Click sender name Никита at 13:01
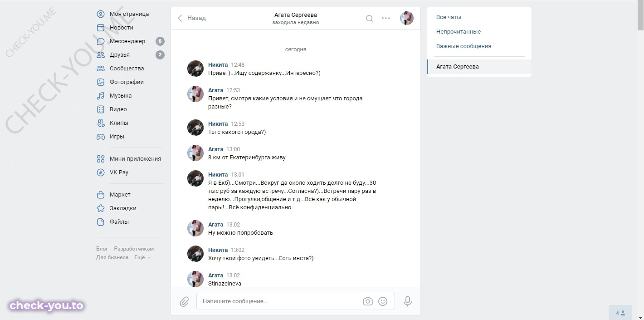644x320 pixels. (x=218, y=175)
